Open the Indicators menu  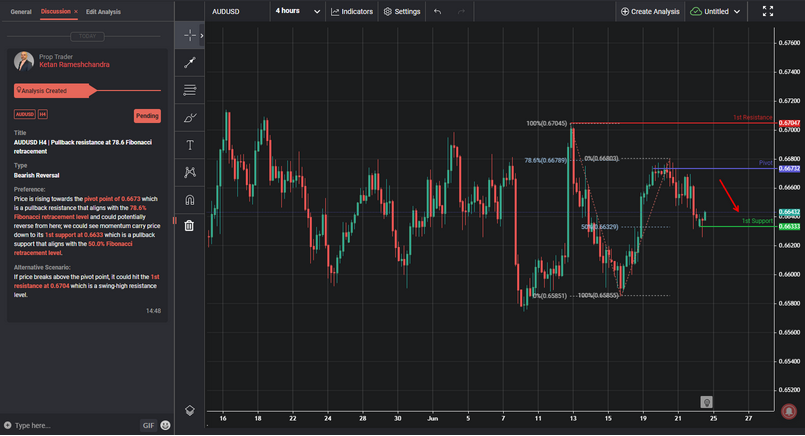click(x=352, y=11)
